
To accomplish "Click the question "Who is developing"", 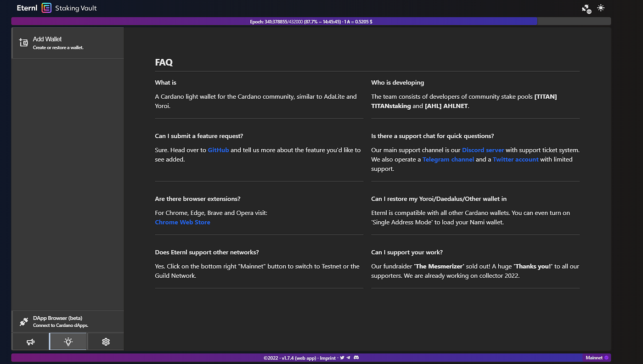I will click(x=397, y=83).
